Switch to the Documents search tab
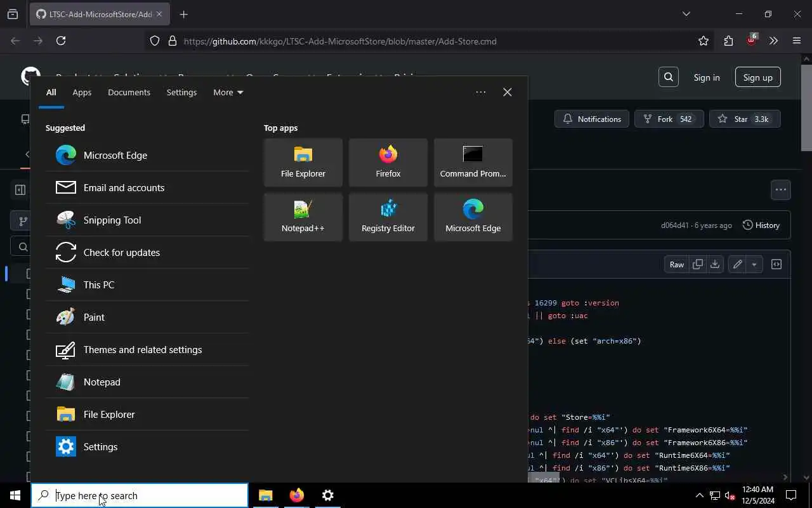Image resolution: width=812 pixels, height=508 pixels. [x=129, y=92]
